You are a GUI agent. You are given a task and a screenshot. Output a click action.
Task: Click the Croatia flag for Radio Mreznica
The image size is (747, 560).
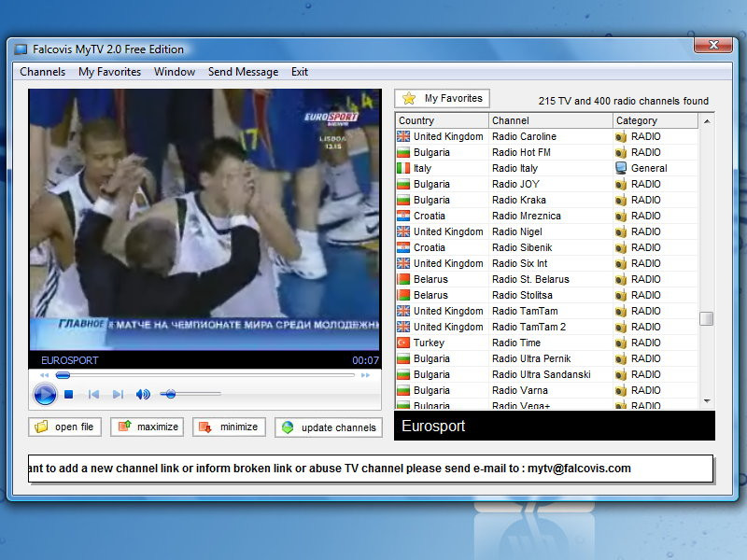[x=403, y=216]
